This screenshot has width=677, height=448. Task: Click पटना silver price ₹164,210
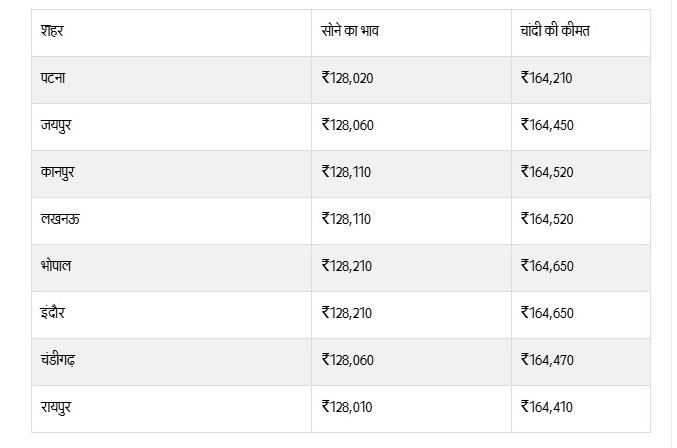point(547,78)
